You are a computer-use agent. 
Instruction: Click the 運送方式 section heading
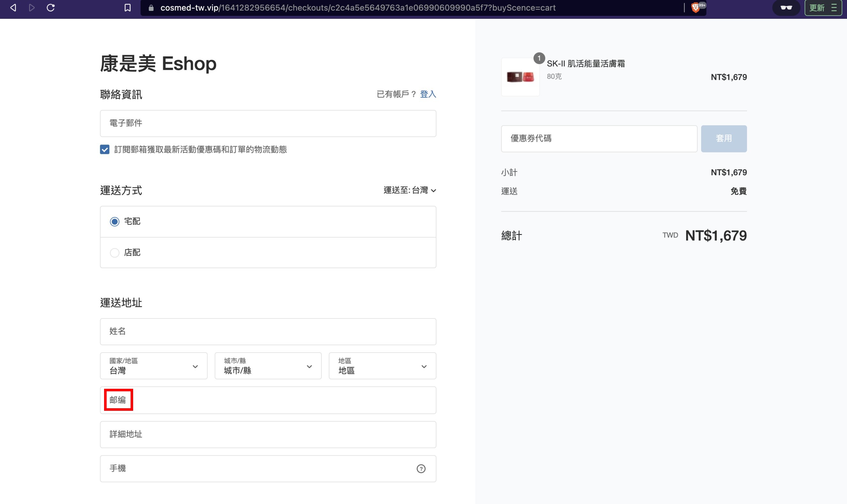pyautogui.click(x=121, y=191)
